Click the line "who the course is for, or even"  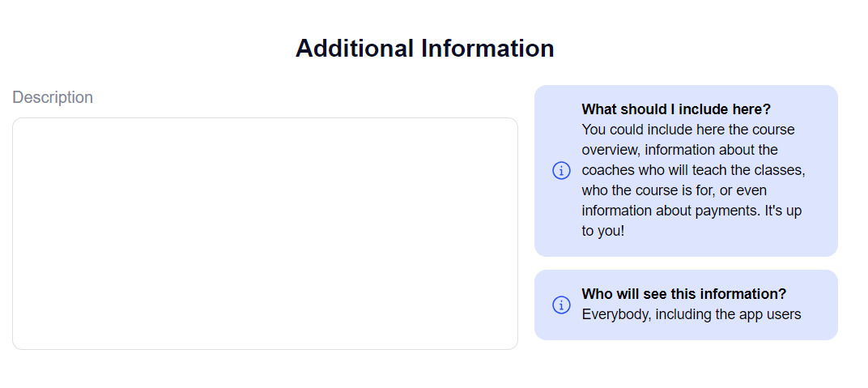point(674,190)
